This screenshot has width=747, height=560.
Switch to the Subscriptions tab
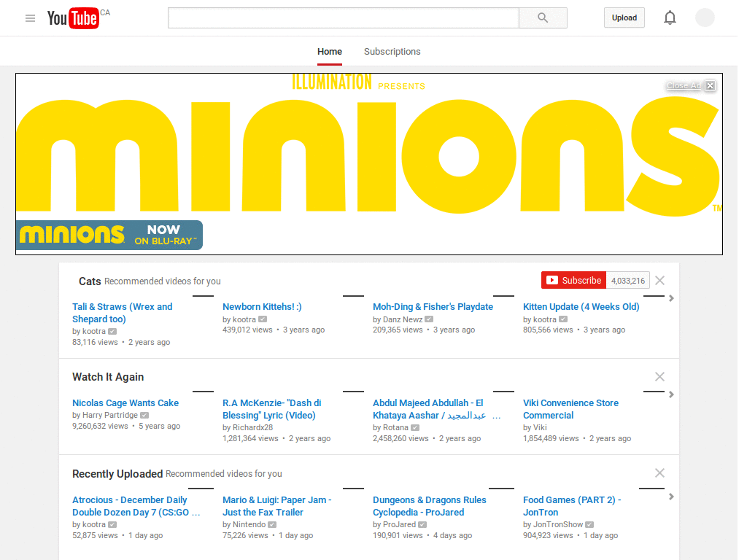[x=392, y=52]
